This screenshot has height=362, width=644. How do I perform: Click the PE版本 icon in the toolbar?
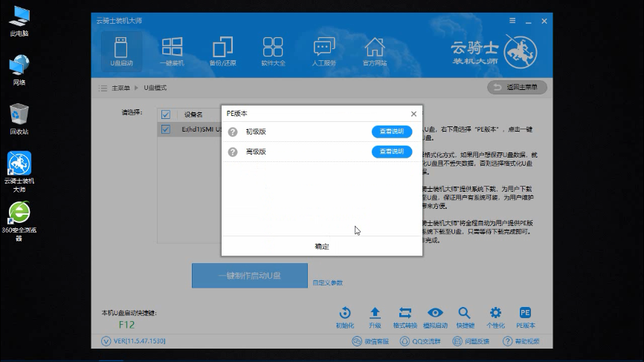525,317
